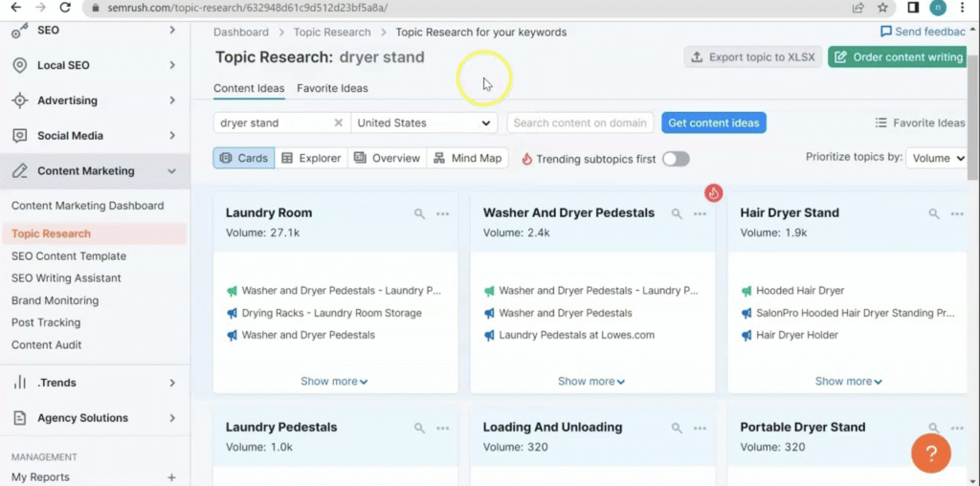Open Prioritize topics by Volume dropdown
Viewport: 980px width, 486px height.
[x=937, y=158]
